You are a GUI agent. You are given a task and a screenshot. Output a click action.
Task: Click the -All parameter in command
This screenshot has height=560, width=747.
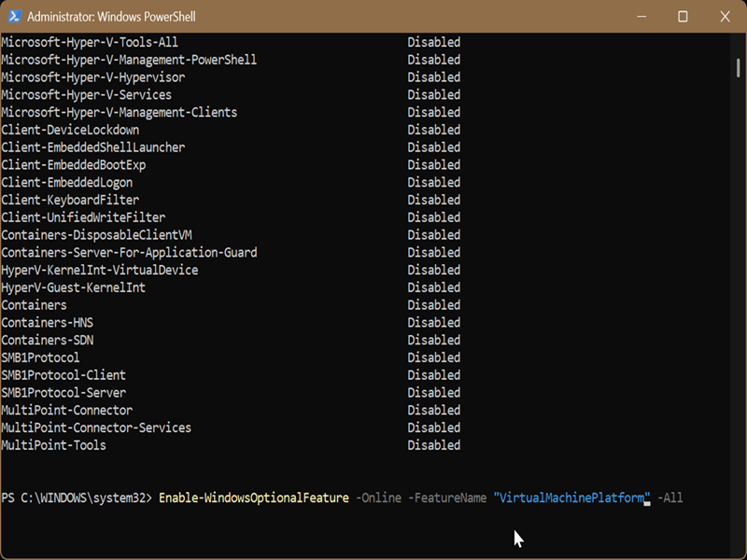tap(669, 498)
